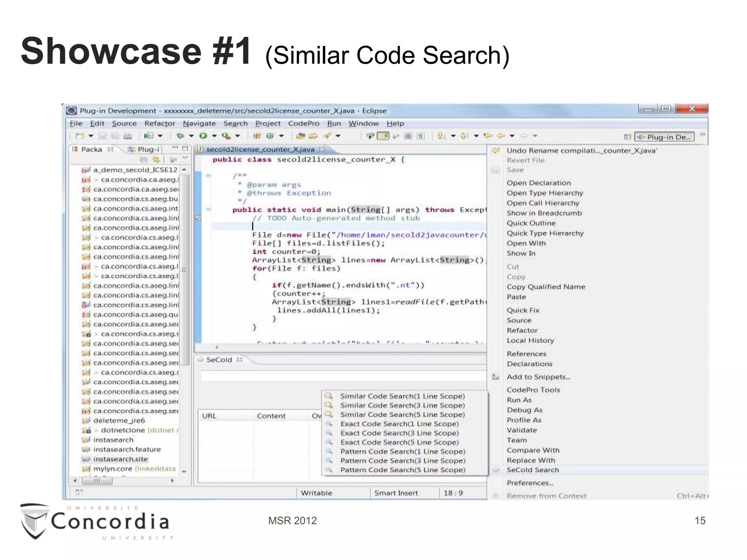The width and height of the screenshot is (747, 560).
Task: Choose Undo Rename compilation unit entry
Action: click(598, 151)
